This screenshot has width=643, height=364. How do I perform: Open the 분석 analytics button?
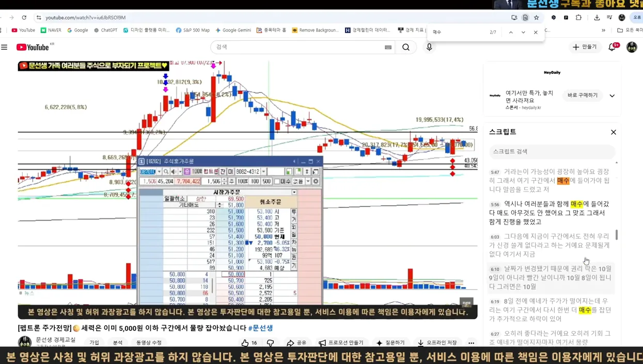[x=118, y=343]
